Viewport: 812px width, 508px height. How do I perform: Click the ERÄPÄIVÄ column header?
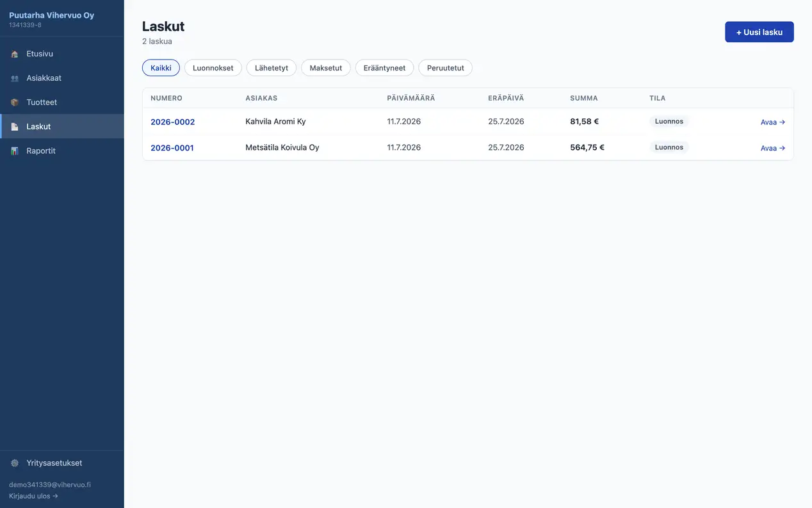tap(506, 98)
